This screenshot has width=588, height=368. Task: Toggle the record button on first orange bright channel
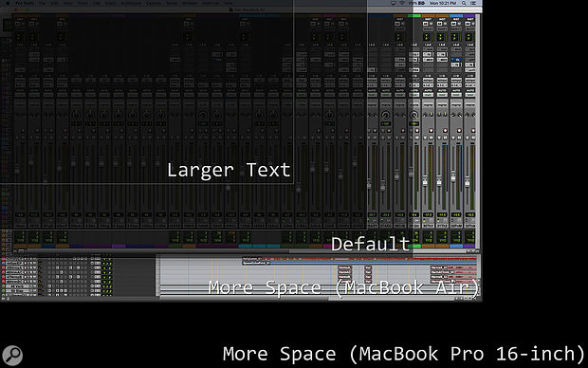pos(431,131)
